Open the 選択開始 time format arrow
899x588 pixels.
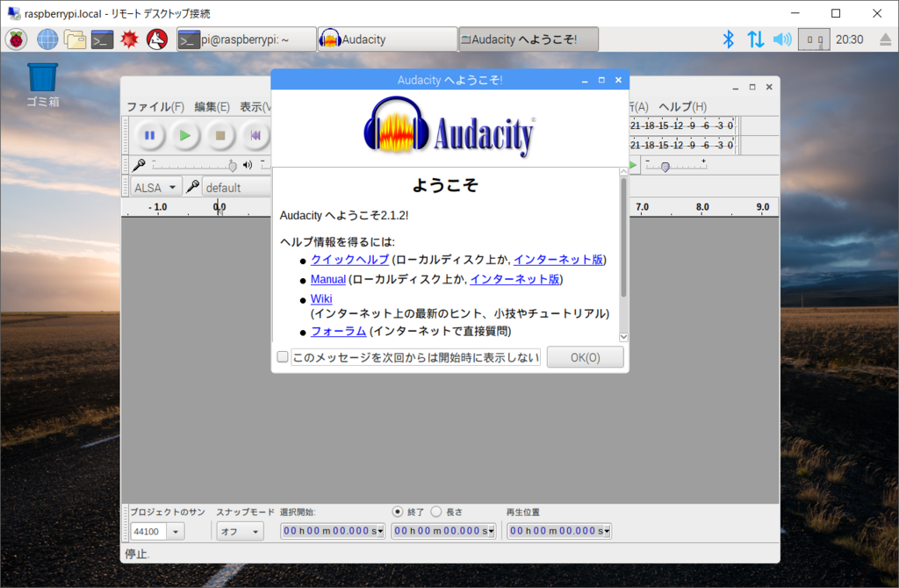pyautogui.click(x=380, y=531)
